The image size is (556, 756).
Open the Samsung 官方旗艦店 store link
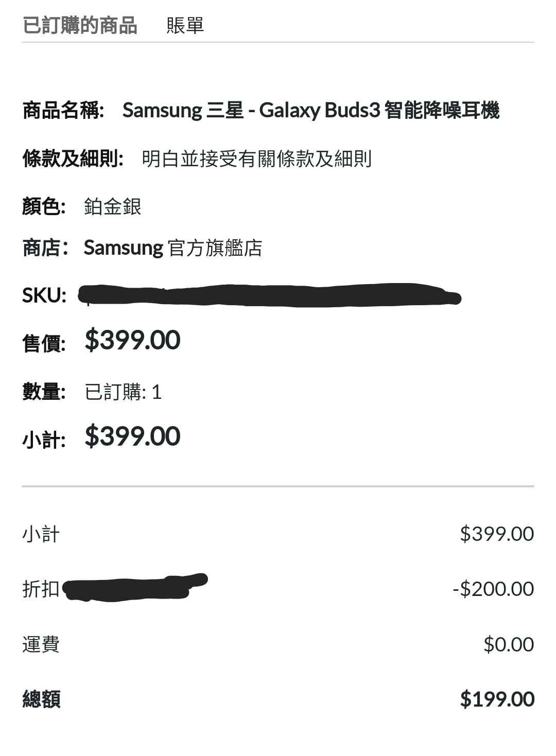[173, 248]
